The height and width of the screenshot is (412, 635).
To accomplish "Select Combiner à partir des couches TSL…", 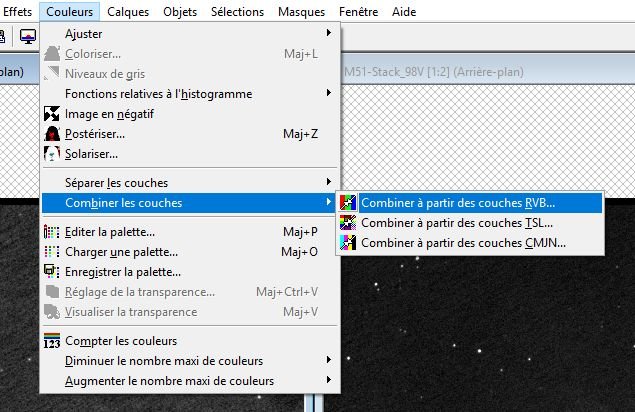I will click(x=470, y=223).
